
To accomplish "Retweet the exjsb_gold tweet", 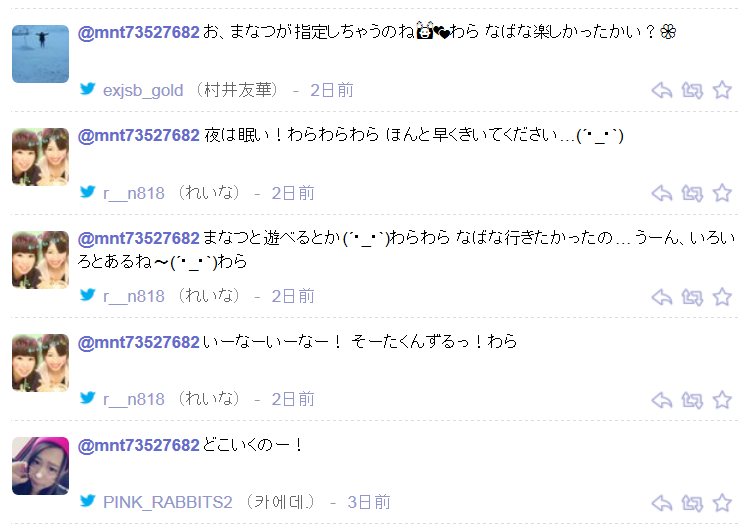I will point(692,90).
